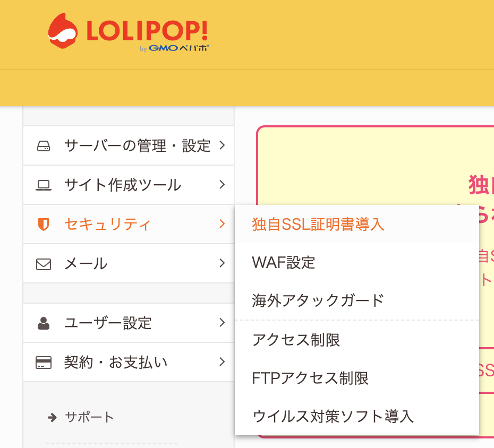The width and height of the screenshot is (494, 448).
Task: Click the arrow icon beside サポート
Action: pyautogui.click(x=52, y=418)
